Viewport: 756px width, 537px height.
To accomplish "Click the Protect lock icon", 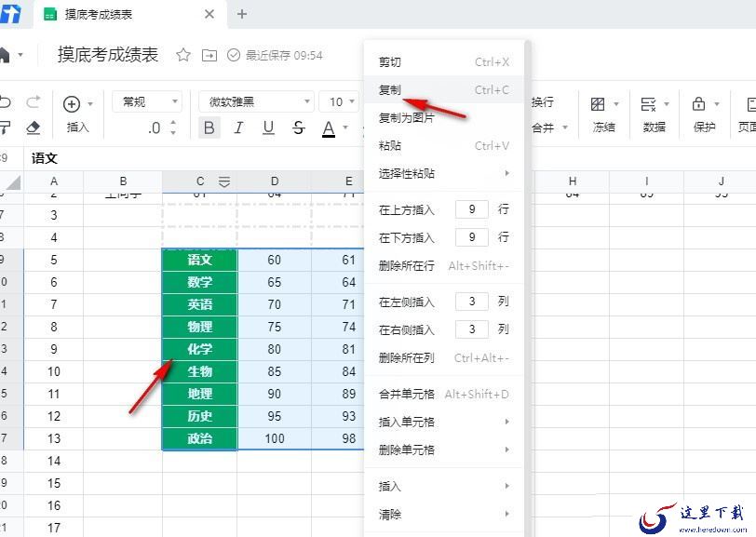I will tap(698, 103).
